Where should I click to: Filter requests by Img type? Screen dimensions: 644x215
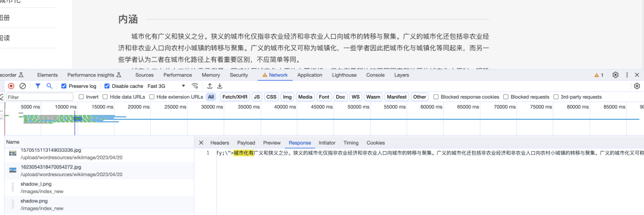pos(287,97)
